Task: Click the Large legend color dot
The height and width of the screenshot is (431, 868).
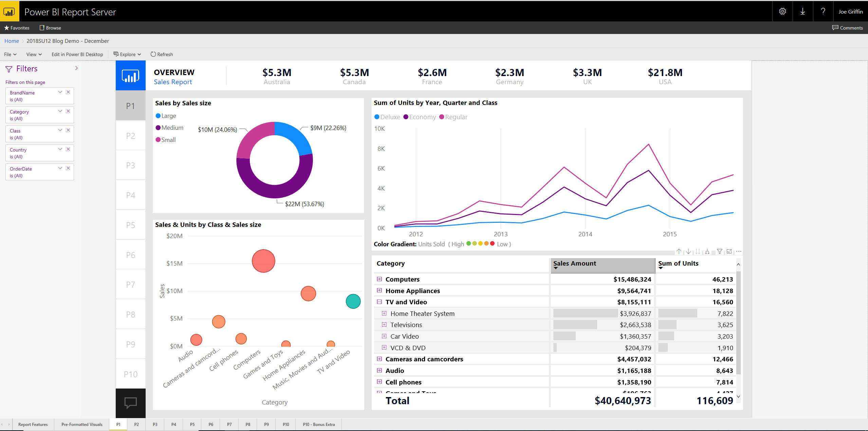Action: tap(158, 116)
